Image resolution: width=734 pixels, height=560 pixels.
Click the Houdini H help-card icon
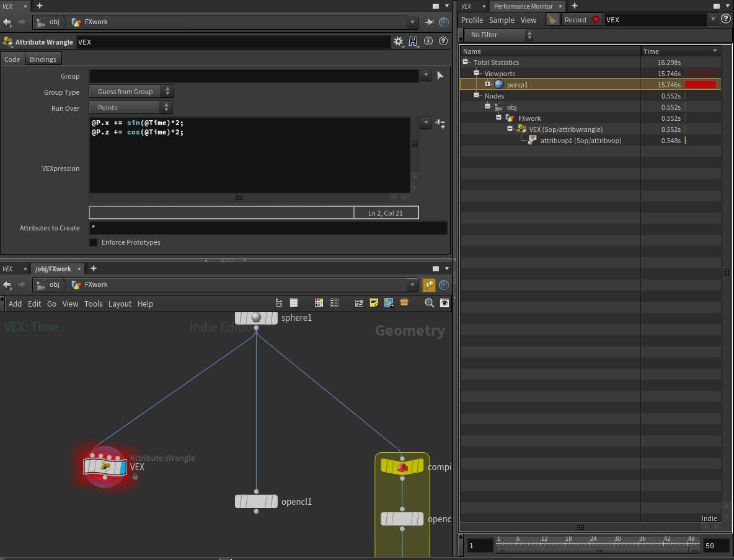coord(413,42)
